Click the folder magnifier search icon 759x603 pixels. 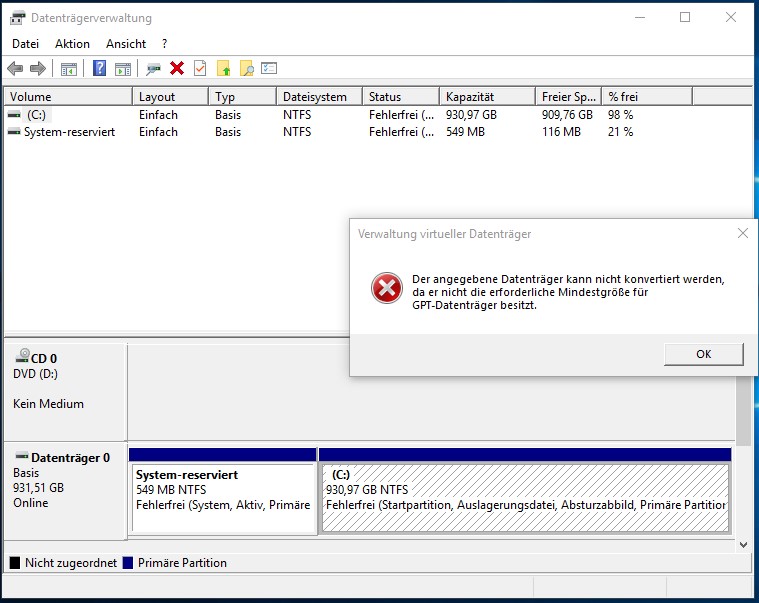pos(246,69)
